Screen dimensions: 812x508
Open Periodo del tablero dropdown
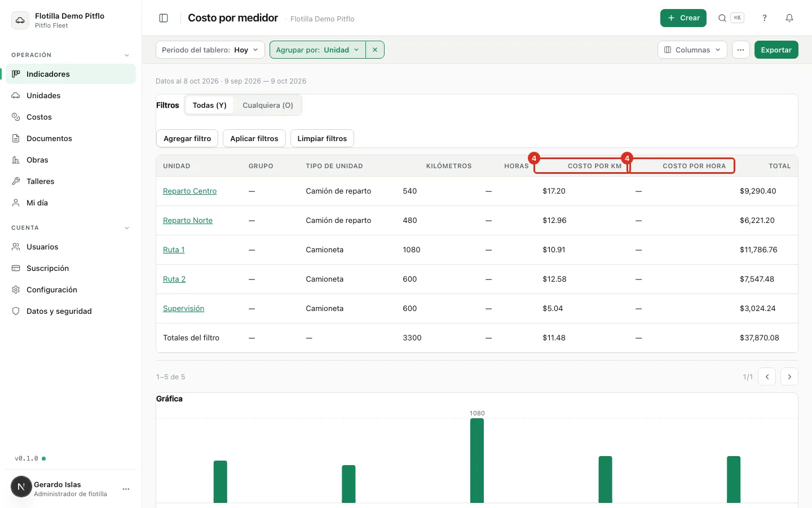210,50
